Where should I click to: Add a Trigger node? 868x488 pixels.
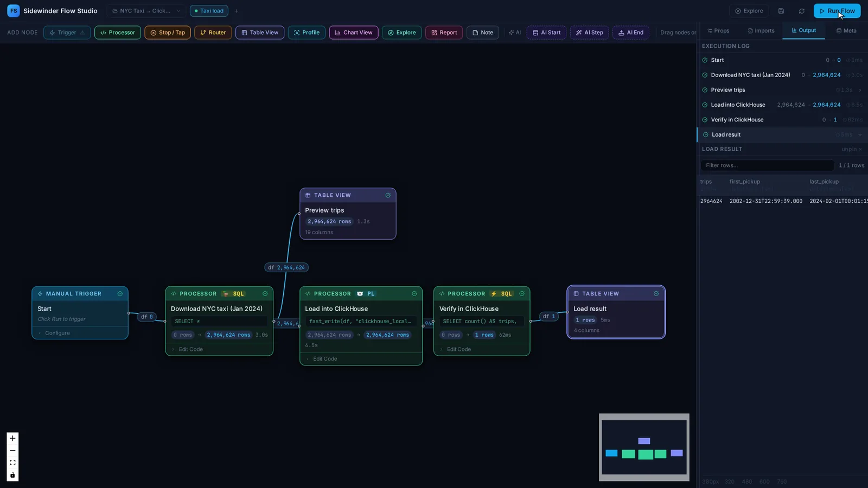[x=67, y=33]
